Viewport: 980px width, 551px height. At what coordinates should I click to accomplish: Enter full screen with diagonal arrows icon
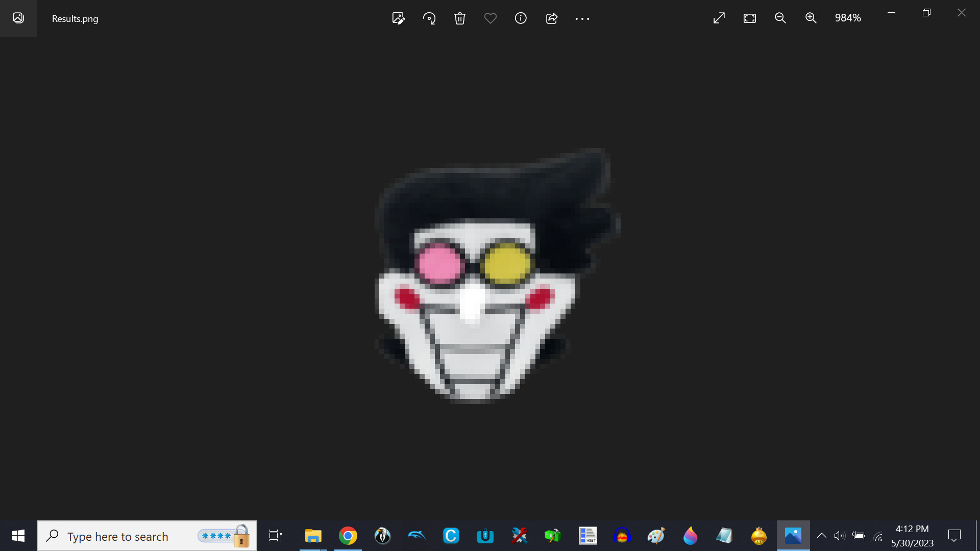click(719, 18)
